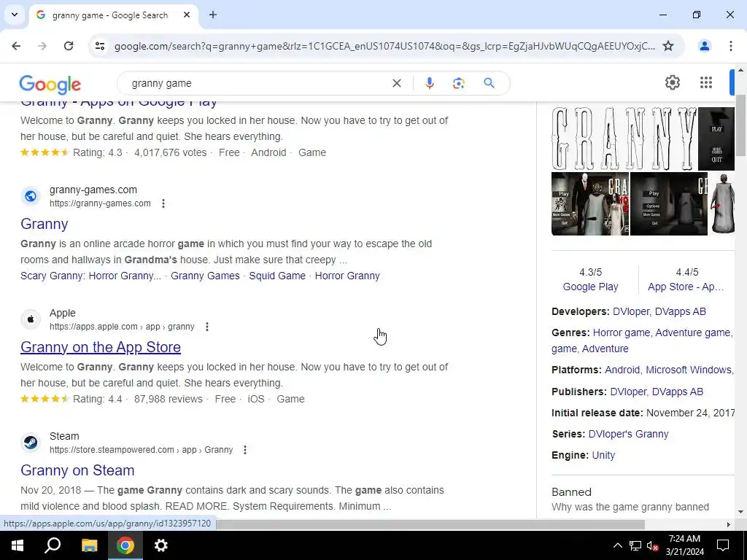Open the Chrome three-dot menu

(731, 46)
